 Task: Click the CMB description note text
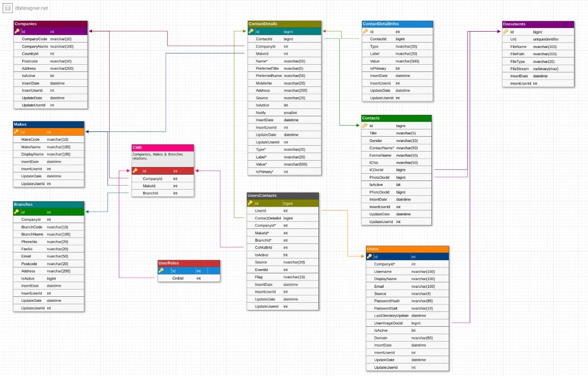(x=158, y=156)
